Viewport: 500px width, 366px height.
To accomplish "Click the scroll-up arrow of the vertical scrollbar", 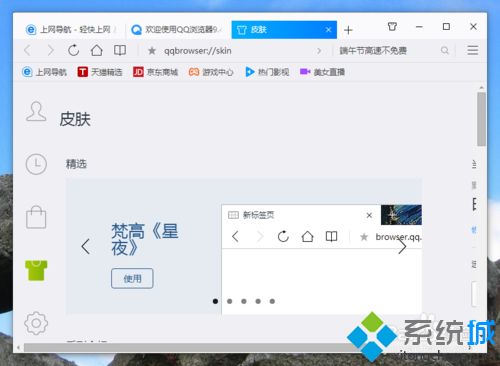I will 481,87.
